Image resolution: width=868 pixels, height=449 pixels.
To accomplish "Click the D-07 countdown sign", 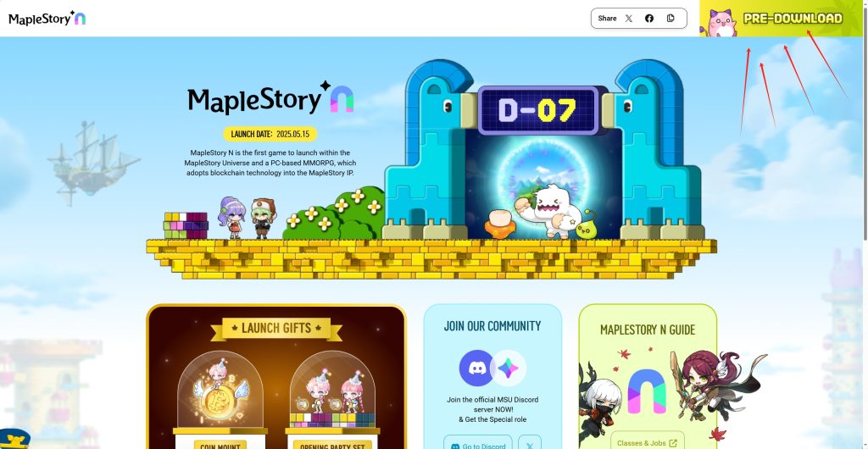I will [537, 110].
